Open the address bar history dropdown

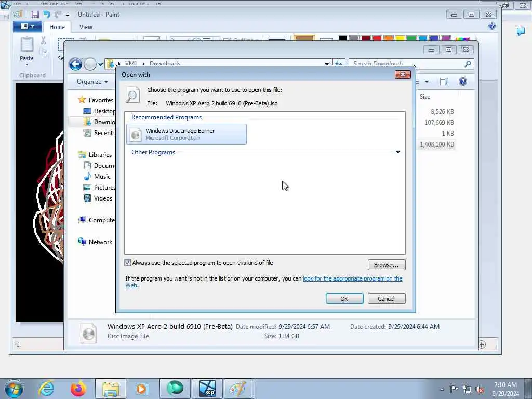[327, 64]
